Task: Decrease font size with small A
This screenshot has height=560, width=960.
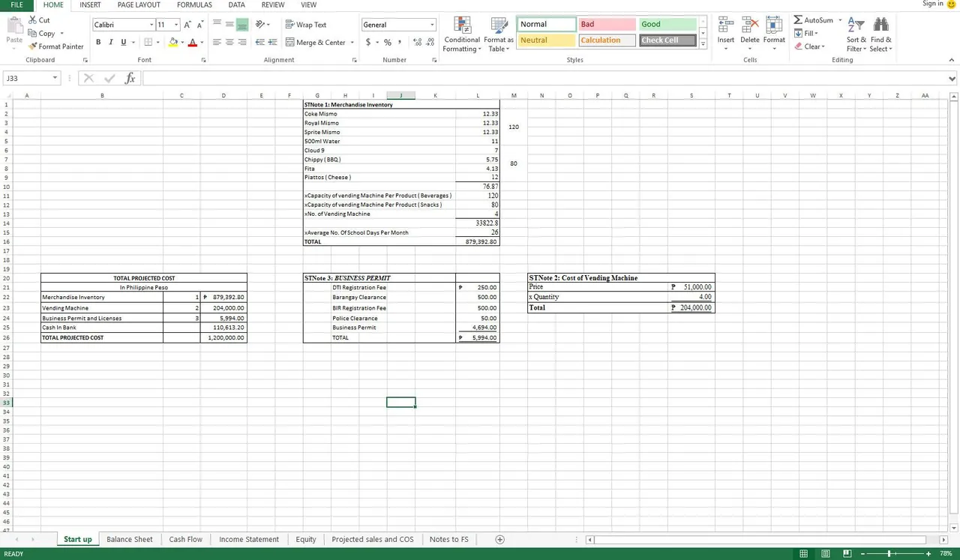Action: (199, 25)
